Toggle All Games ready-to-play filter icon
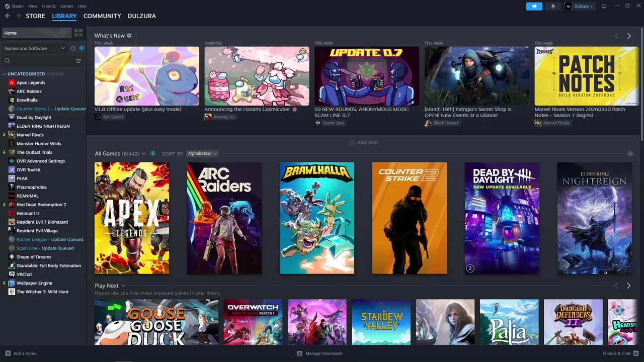The width and height of the screenshot is (644, 362). [153, 153]
